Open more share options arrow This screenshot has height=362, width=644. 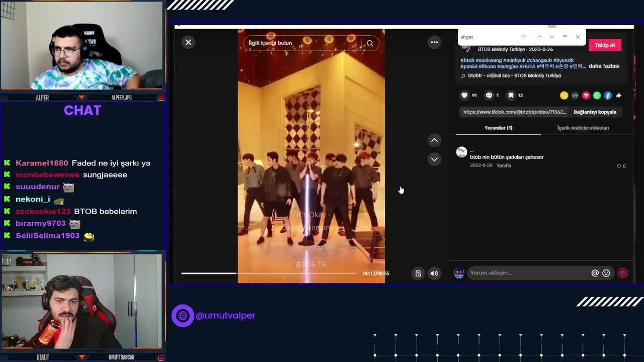click(619, 96)
